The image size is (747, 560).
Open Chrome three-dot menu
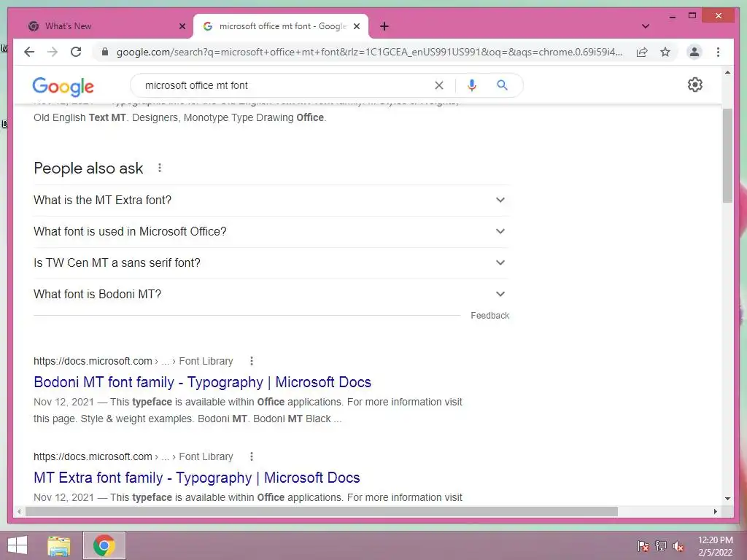718,52
